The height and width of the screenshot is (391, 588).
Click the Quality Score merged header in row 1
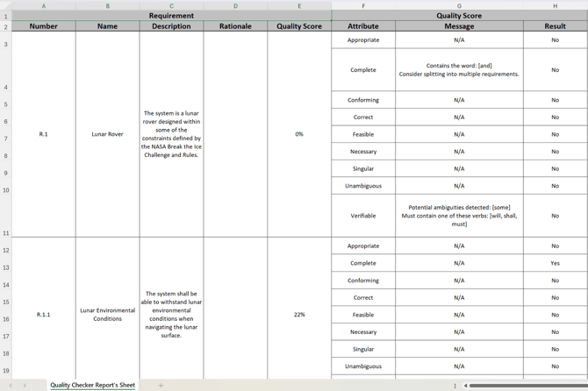pos(459,16)
